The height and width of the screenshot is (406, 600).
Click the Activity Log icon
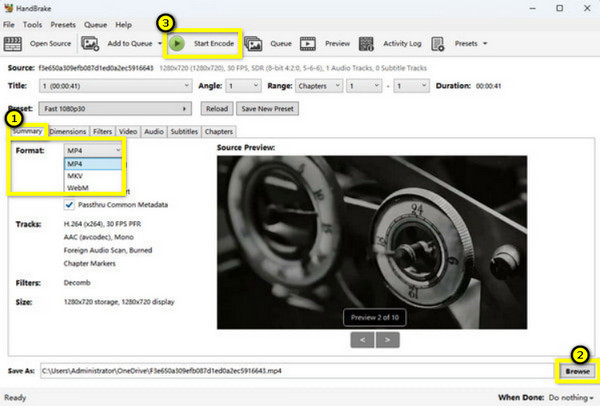pyautogui.click(x=366, y=44)
